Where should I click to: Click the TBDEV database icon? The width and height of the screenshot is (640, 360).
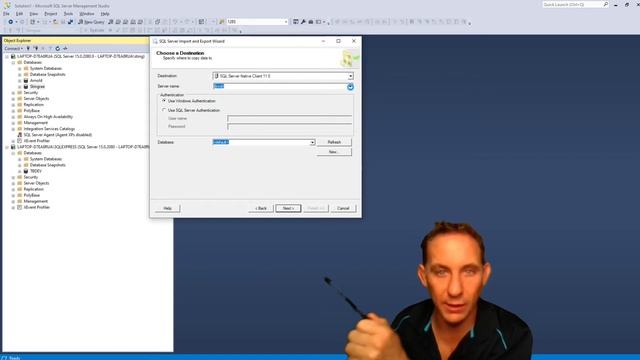[x=26, y=171]
